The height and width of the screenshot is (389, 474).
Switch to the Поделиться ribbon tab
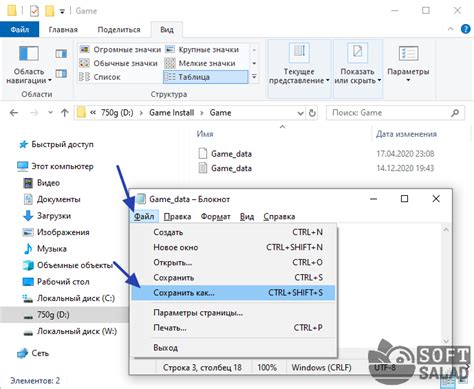(119, 29)
